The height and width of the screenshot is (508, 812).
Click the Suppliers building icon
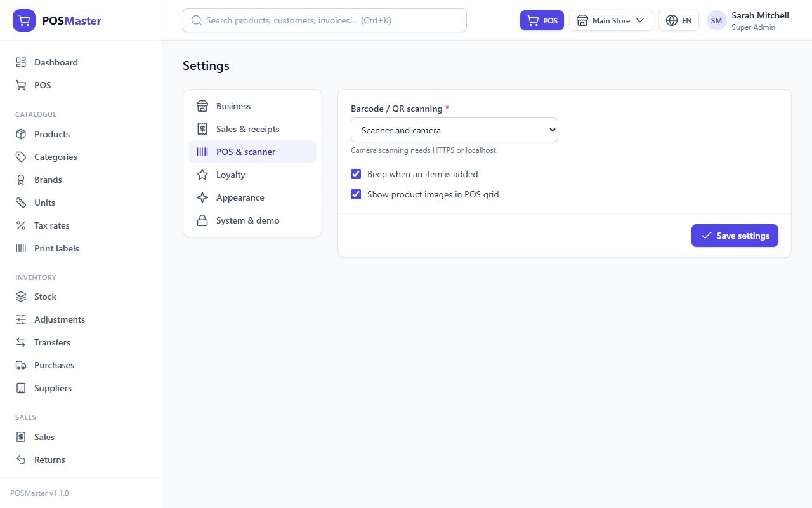pos(21,388)
